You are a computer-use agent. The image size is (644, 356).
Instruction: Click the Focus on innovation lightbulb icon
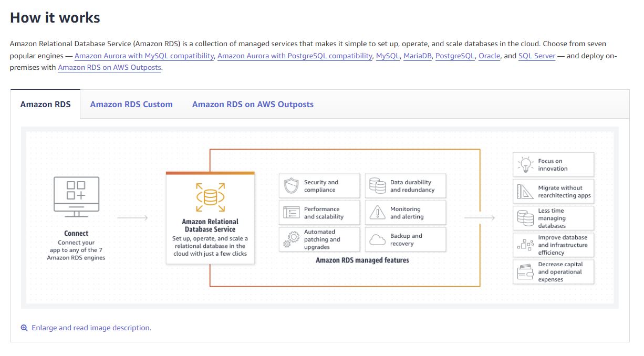coord(525,165)
